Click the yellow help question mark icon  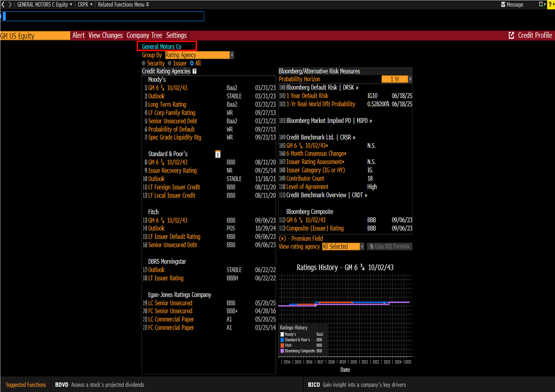(x=551, y=4)
